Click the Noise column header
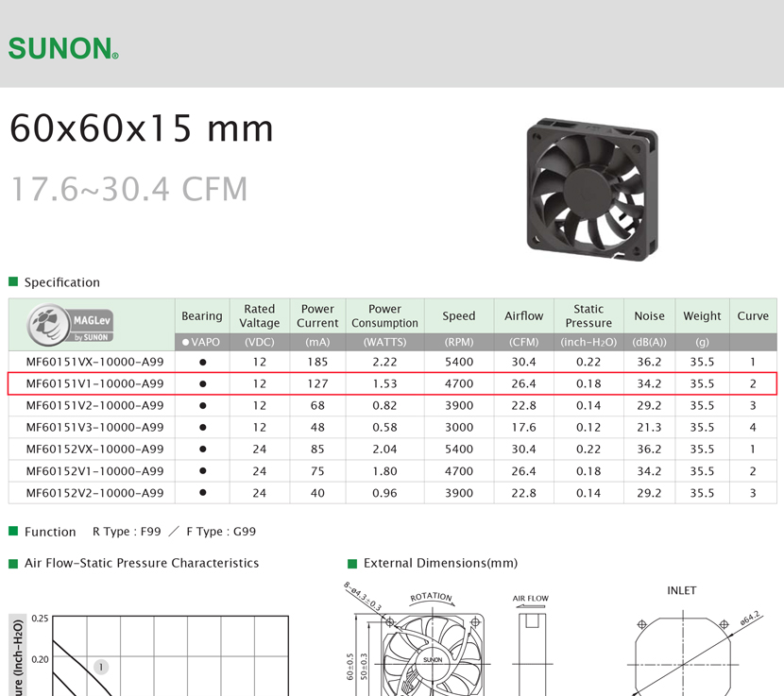Screen dimensions: 784x696 650,316
